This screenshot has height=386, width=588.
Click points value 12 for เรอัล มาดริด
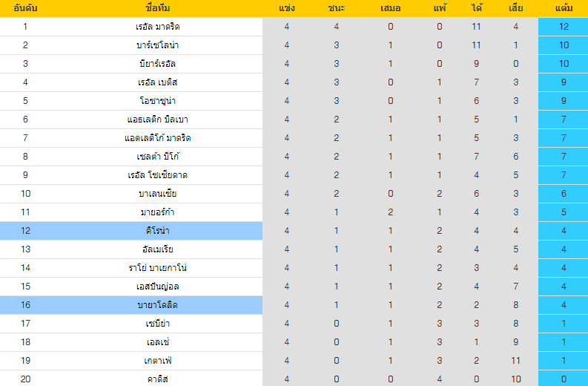(x=564, y=27)
